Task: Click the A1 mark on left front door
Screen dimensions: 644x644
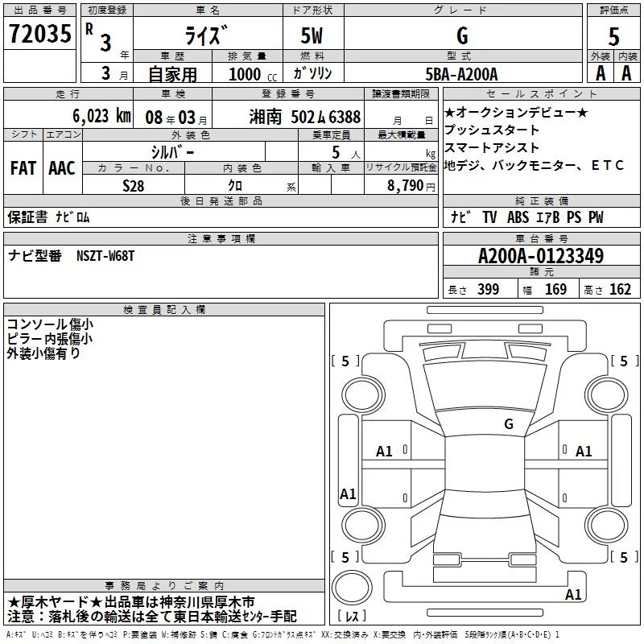Action: pos(384,452)
